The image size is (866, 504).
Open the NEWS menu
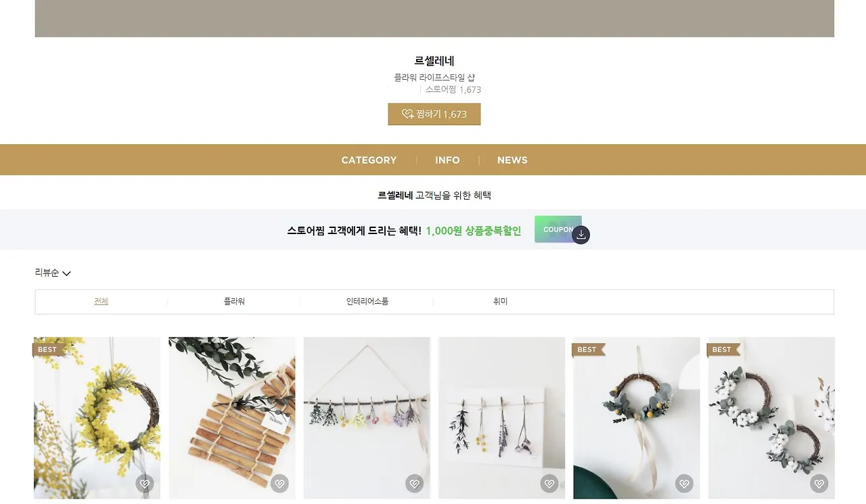(x=512, y=160)
